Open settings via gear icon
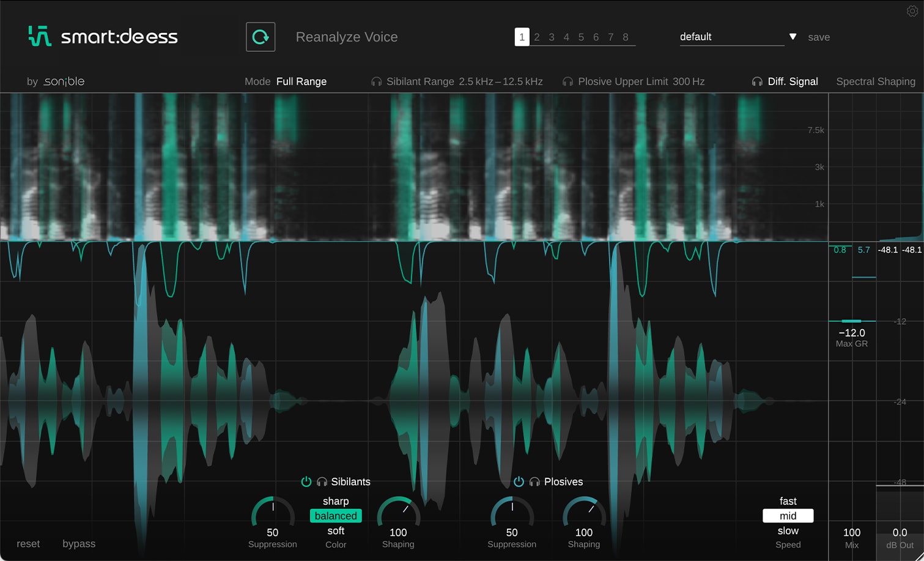 (x=912, y=11)
